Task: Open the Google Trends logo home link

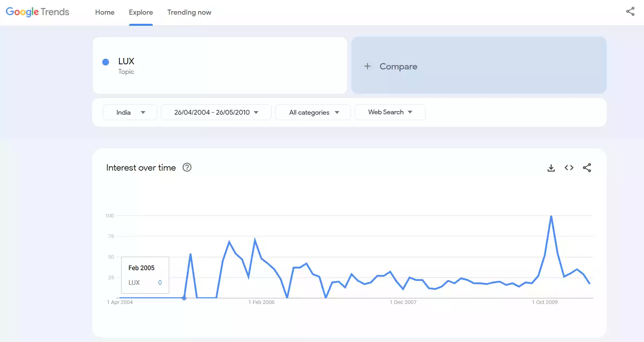Action: [x=38, y=12]
